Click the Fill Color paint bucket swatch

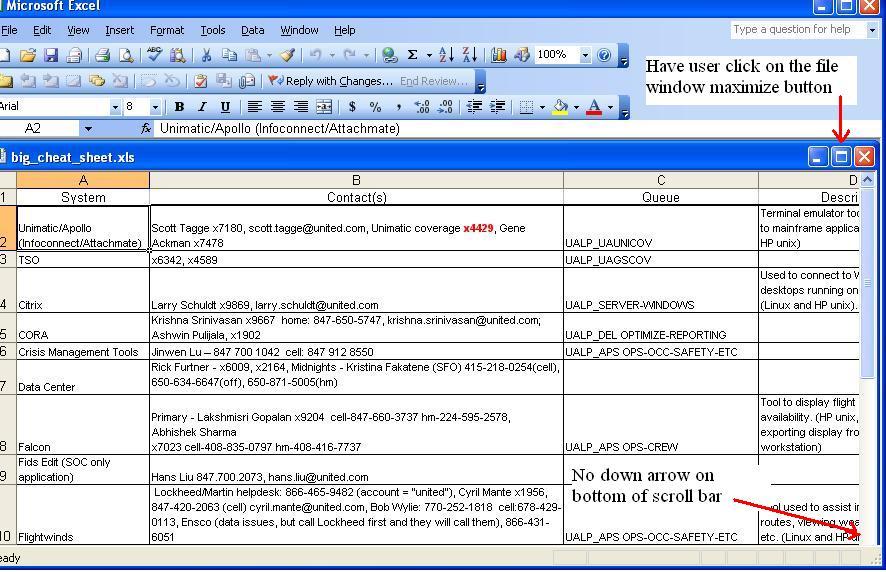[560, 107]
